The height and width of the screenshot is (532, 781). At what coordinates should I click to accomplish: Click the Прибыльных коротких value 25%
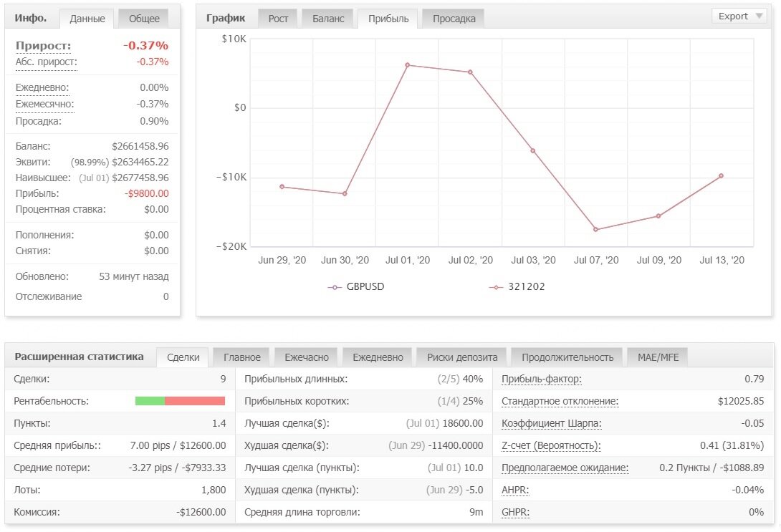(x=473, y=401)
